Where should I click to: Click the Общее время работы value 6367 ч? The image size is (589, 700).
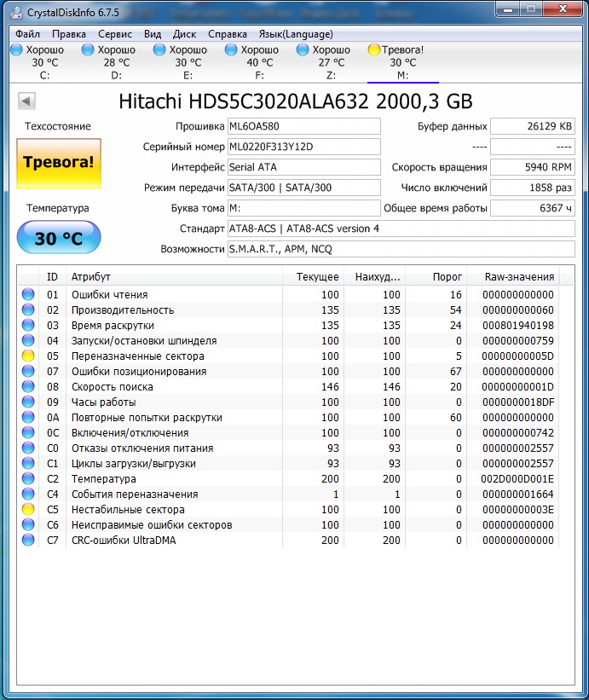coord(533,208)
